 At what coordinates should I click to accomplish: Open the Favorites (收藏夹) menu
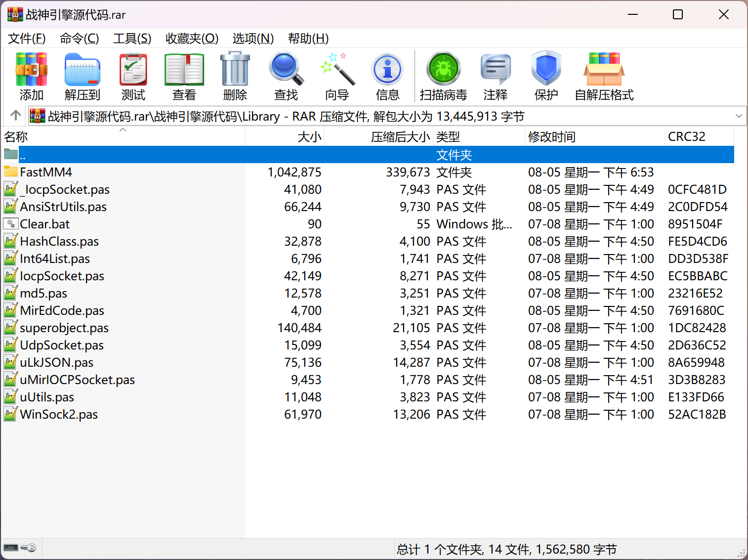tap(192, 38)
